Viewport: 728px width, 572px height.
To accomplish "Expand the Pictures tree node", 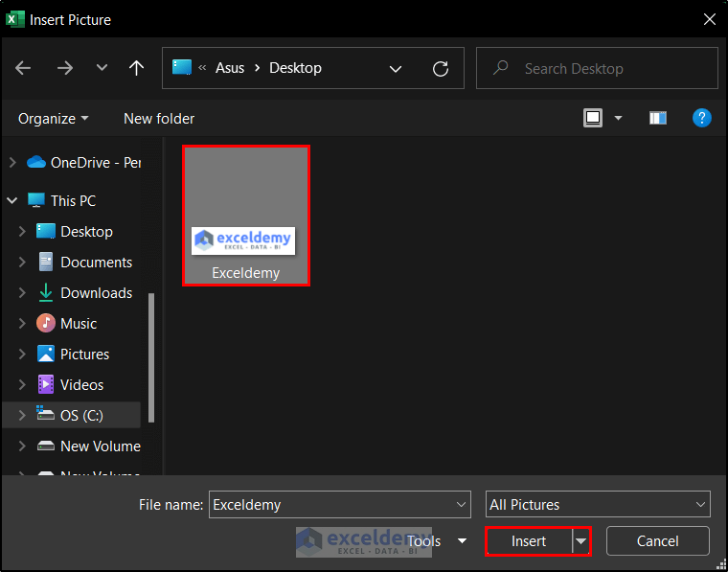I will 22,354.
